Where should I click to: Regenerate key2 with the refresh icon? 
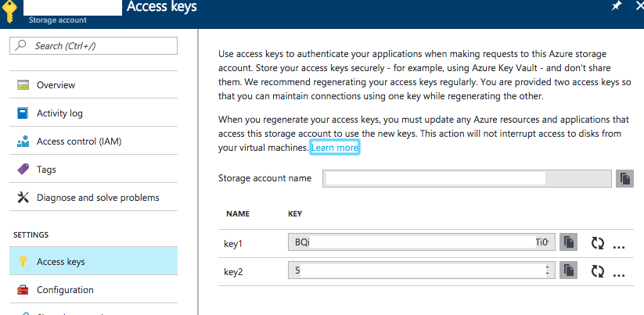click(x=598, y=271)
